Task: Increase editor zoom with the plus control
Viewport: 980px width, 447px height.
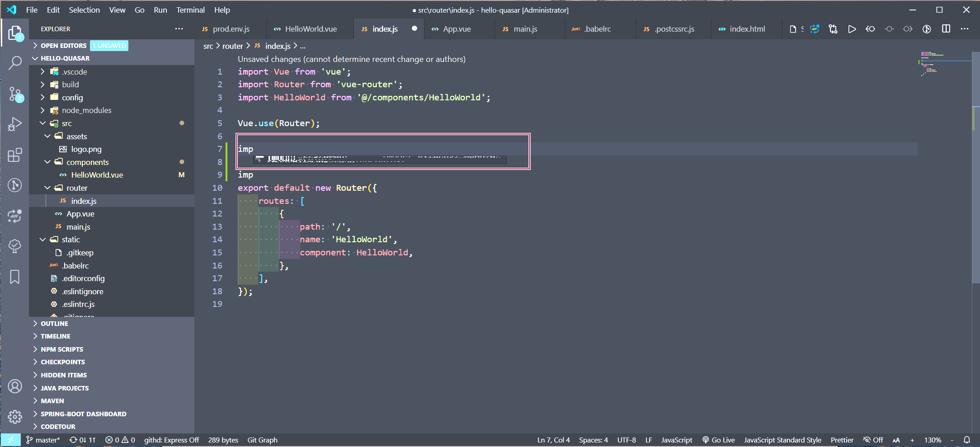Action: (x=912, y=439)
